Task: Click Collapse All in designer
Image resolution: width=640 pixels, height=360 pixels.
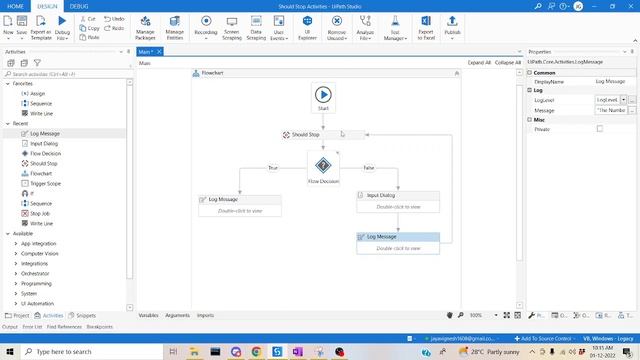Action: point(508,62)
